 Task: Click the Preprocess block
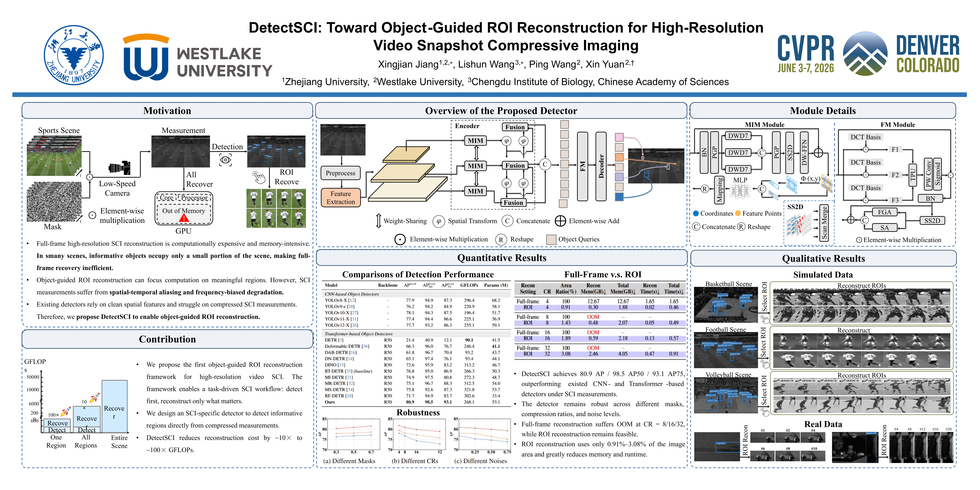pos(341,173)
